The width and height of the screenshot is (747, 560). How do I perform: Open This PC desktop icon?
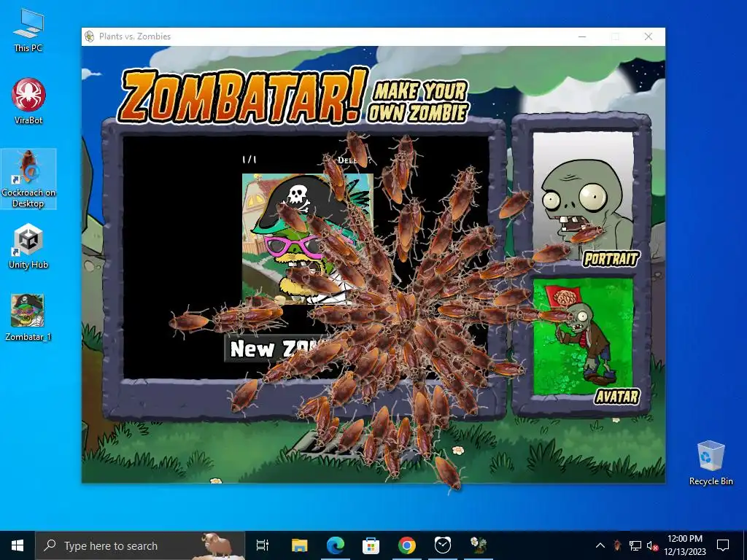point(28,31)
